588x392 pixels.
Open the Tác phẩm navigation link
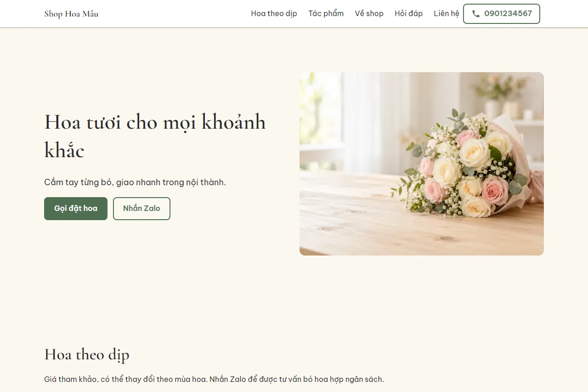coord(326,14)
